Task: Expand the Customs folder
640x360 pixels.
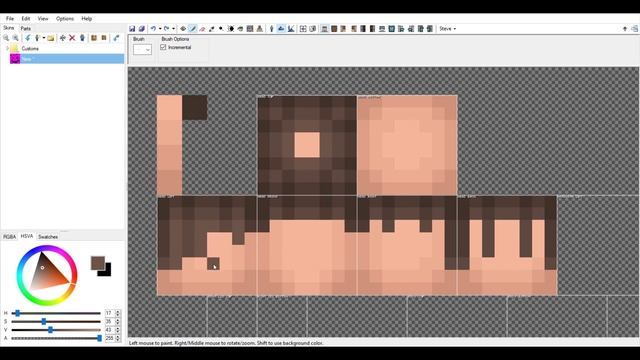Action: [7, 48]
